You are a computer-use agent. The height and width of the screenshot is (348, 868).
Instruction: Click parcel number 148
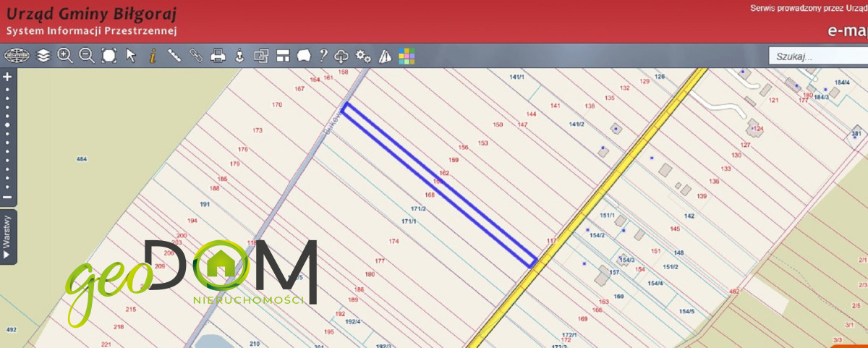click(678, 252)
